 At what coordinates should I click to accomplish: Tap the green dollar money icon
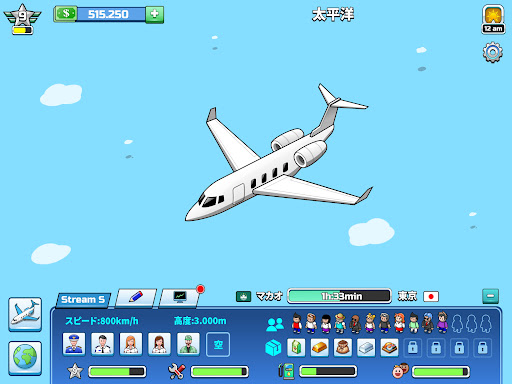66,14
